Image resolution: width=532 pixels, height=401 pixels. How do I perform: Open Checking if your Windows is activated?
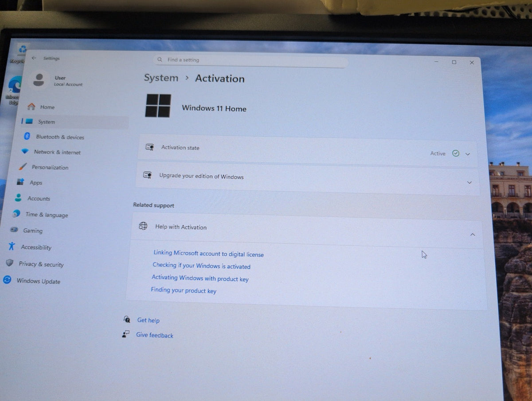click(x=201, y=266)
